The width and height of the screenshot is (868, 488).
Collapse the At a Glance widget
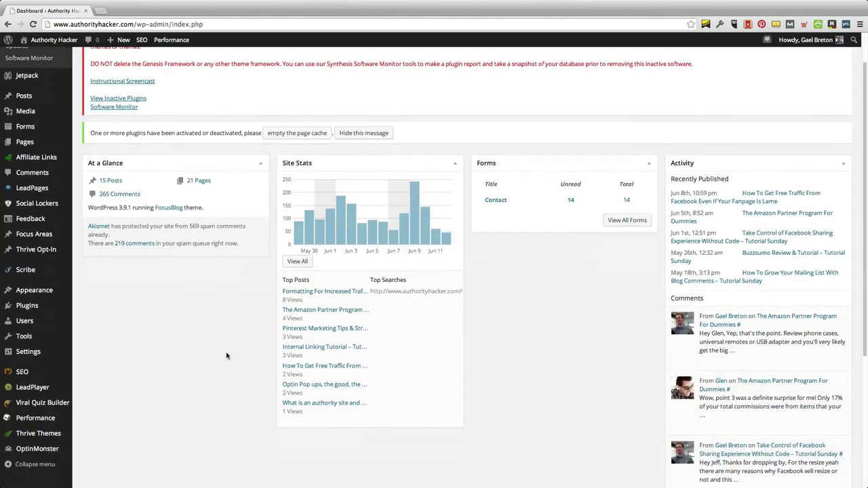tap(260, 163)
